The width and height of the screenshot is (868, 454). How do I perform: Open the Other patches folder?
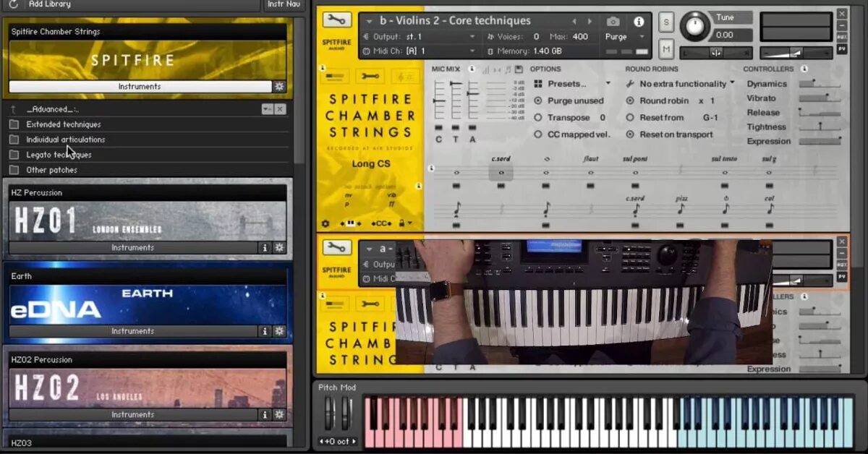(52, 170)
